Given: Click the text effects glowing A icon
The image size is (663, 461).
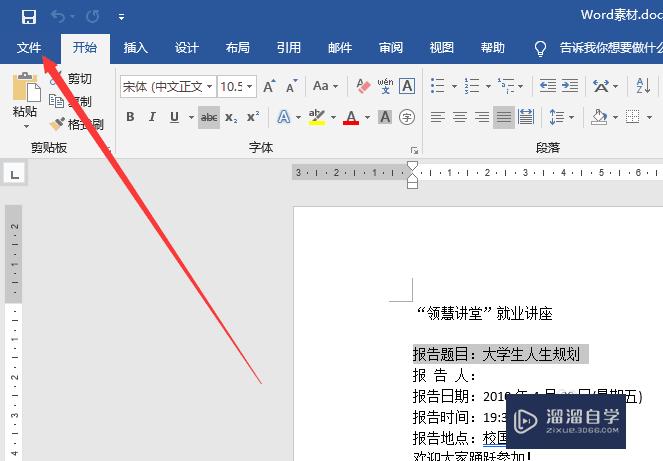Looking at the screenshot, I should click(284, 117).
